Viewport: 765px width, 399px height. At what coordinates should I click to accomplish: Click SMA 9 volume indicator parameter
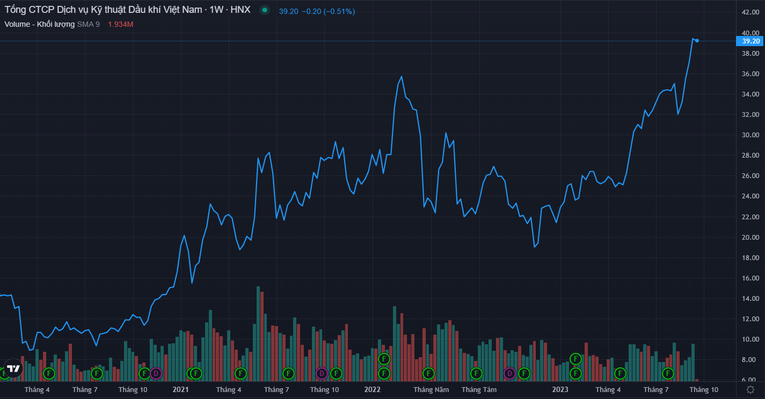point(88,24)
